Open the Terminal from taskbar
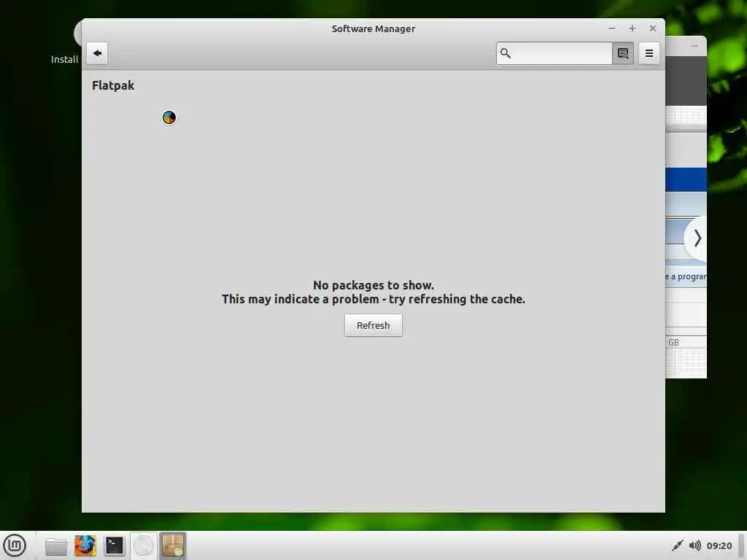 pos(115,545)
